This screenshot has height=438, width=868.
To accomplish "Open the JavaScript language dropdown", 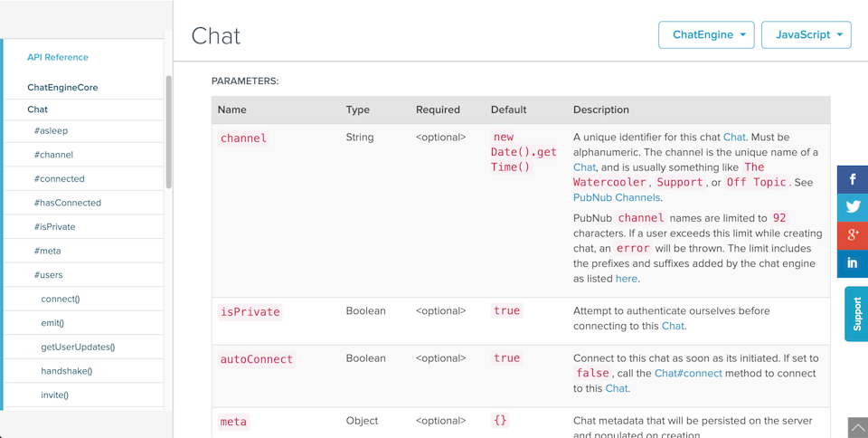I will [807, 34].
